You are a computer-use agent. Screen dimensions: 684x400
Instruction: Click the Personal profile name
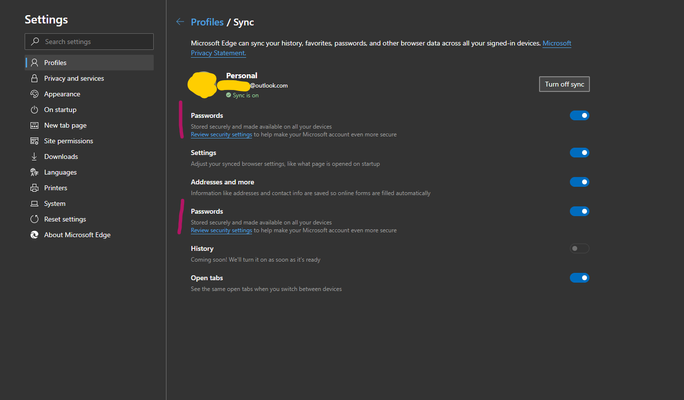point(242,75)
